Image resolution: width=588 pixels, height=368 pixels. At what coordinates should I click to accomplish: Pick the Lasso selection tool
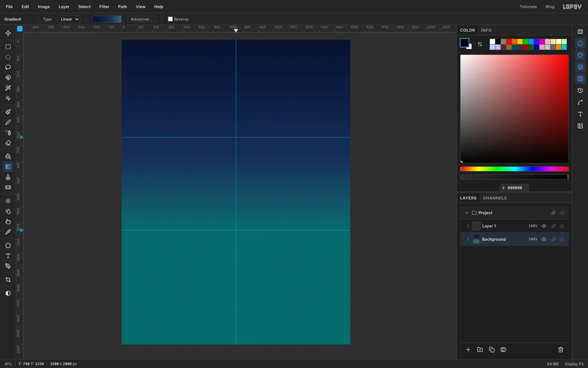coord(8,67)
